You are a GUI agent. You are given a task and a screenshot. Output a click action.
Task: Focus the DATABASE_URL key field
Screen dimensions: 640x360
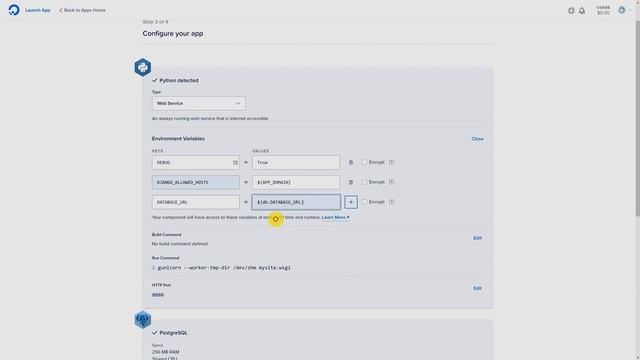[196, 202]
